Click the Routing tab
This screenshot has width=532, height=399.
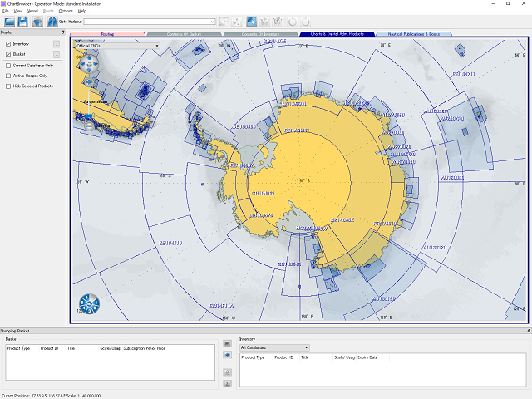(x=107, y=34)
